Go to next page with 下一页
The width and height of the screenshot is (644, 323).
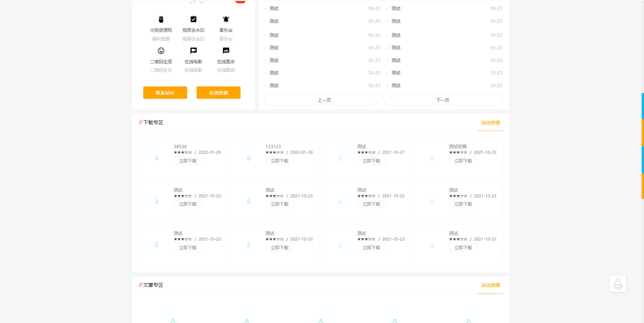pos(443,100)
